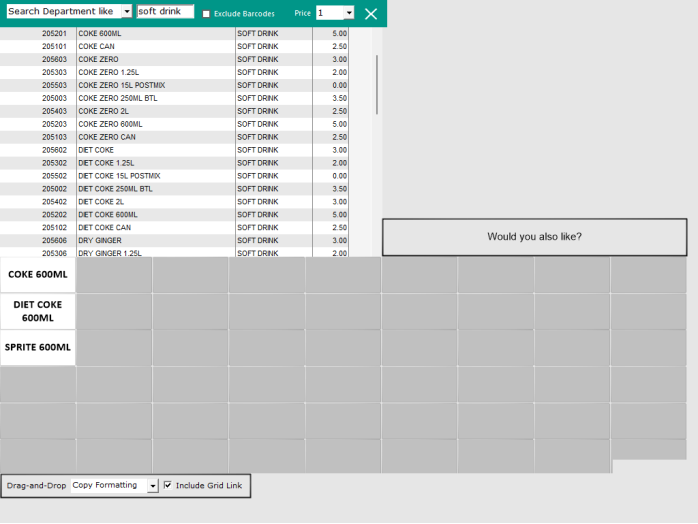This screenshot has width=698, height=524.
Task: Select the DIET COKE 2L row
Action: 174,202
